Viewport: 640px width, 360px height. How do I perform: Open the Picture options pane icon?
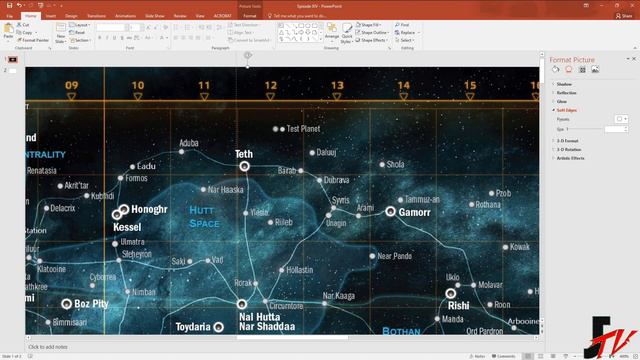(596, 69)
